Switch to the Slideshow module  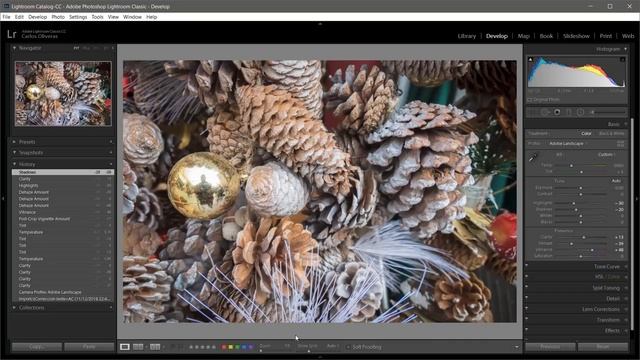tap(576, 36)
